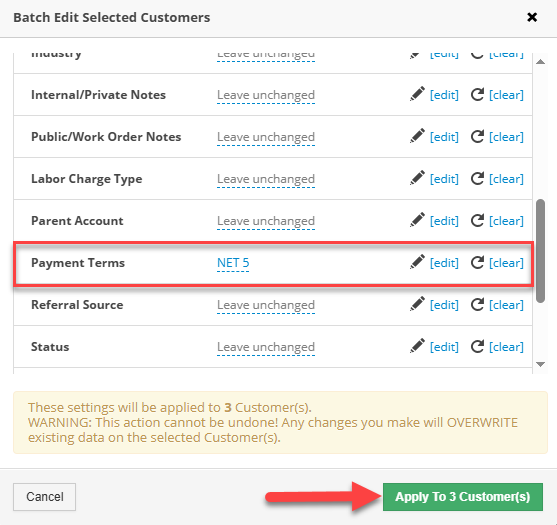
Task: Click the Payment Terms pencil icon
Action: click(x=417, y=262)
